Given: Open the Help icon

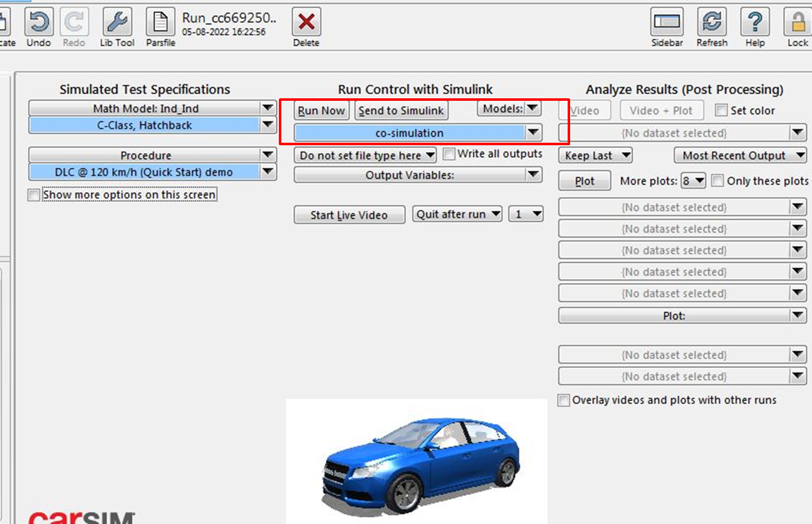Looking at the screenshot, I should point(755,22).
